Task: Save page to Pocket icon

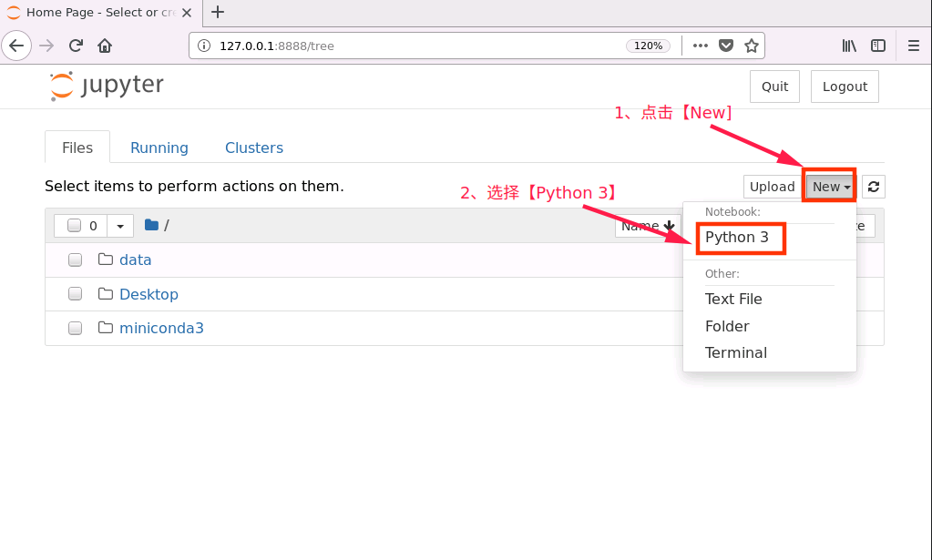Action: 726,46
